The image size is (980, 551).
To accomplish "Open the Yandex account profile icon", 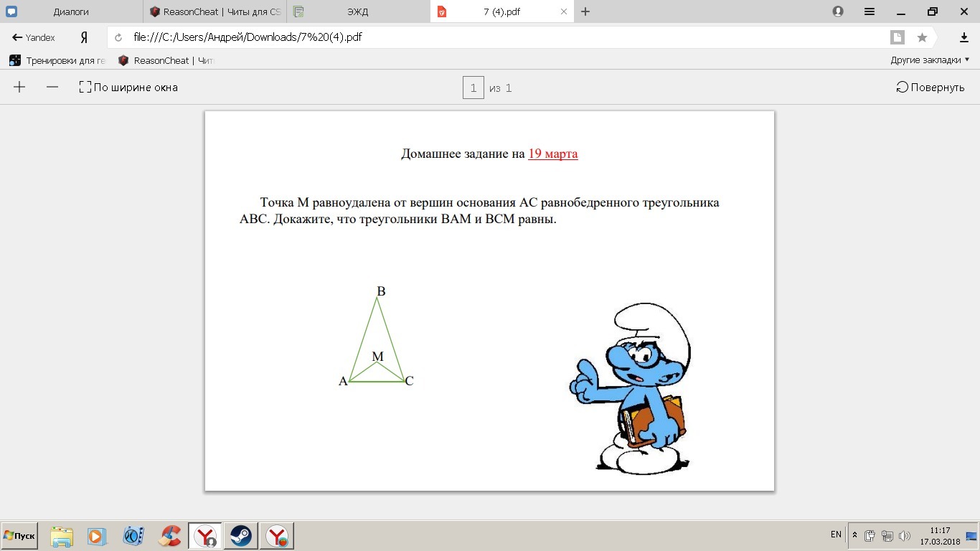I will coord(838,11).
